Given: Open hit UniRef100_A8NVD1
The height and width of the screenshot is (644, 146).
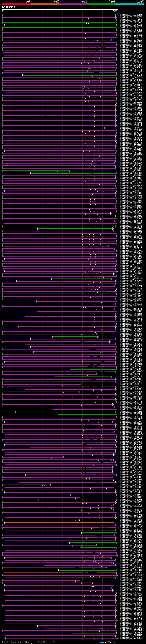Looking at the screenshot, I should click(x=131, y=475).
